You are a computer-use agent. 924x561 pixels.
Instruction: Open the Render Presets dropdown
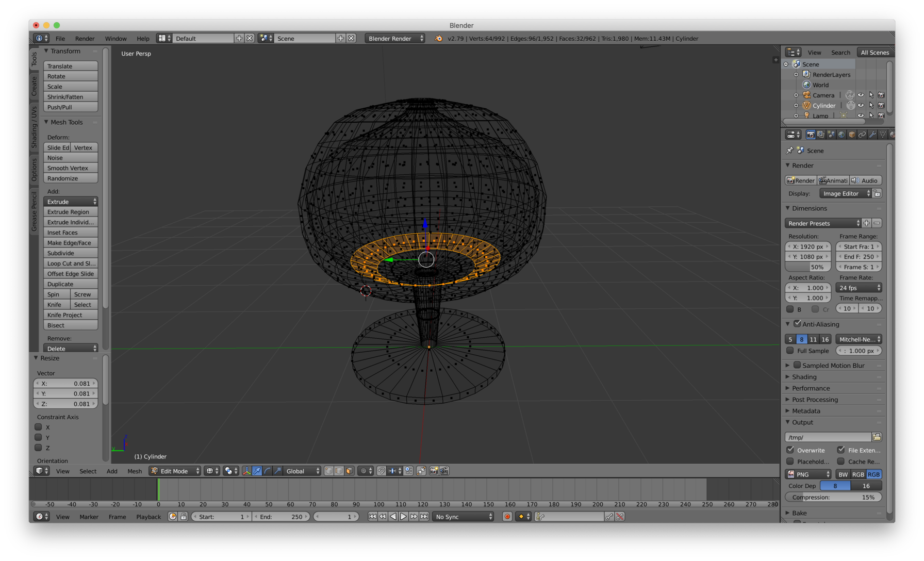click(x=823, y=223)
